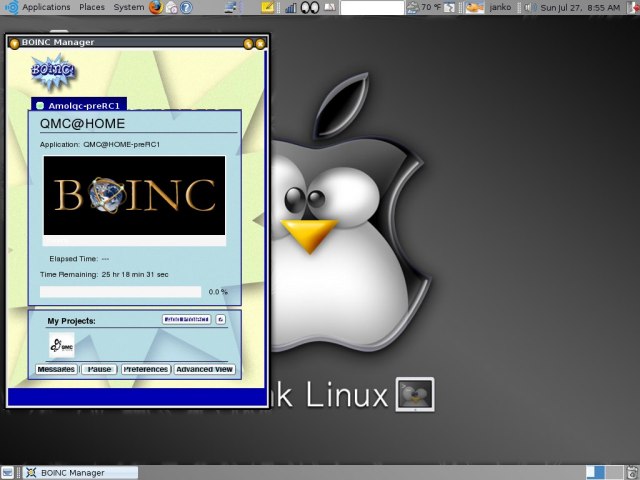Click the BOINC logo at top of manager
Screen dimensions: 640x480
[x=53, y=73]
